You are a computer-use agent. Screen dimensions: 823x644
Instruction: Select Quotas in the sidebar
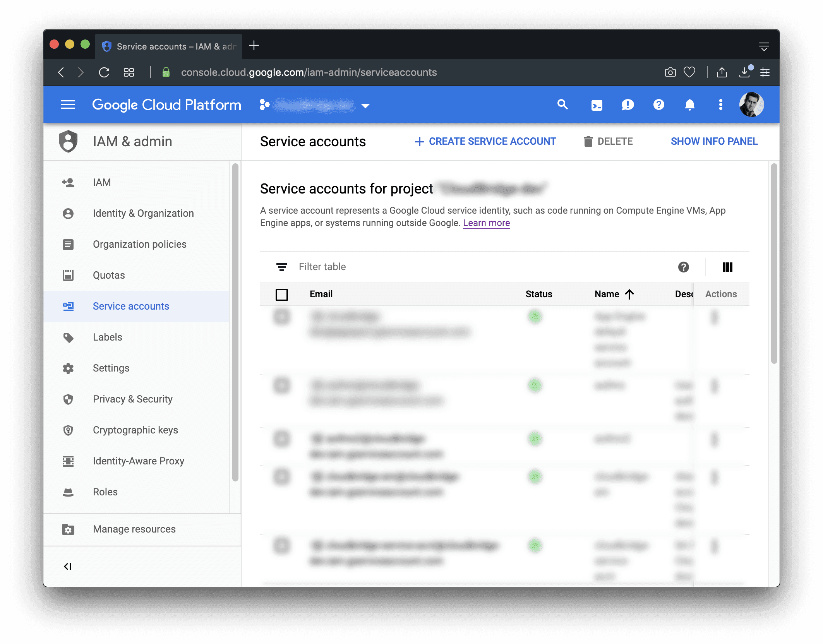pyautogui.click(x=109, y=275)
